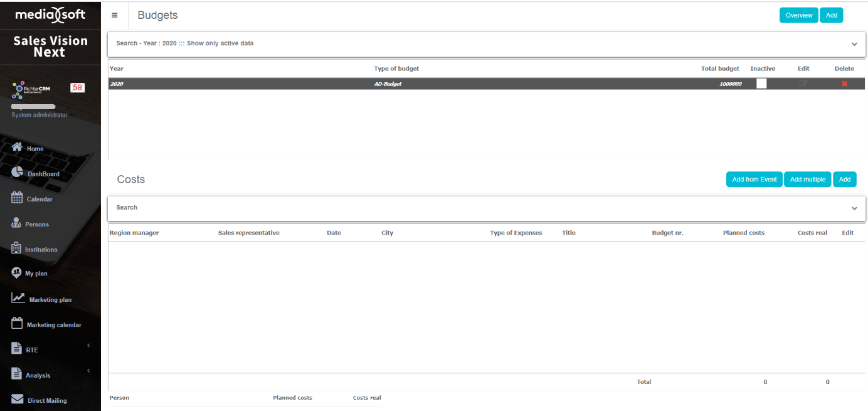Open the Institutions building icon

pos(16,248)
